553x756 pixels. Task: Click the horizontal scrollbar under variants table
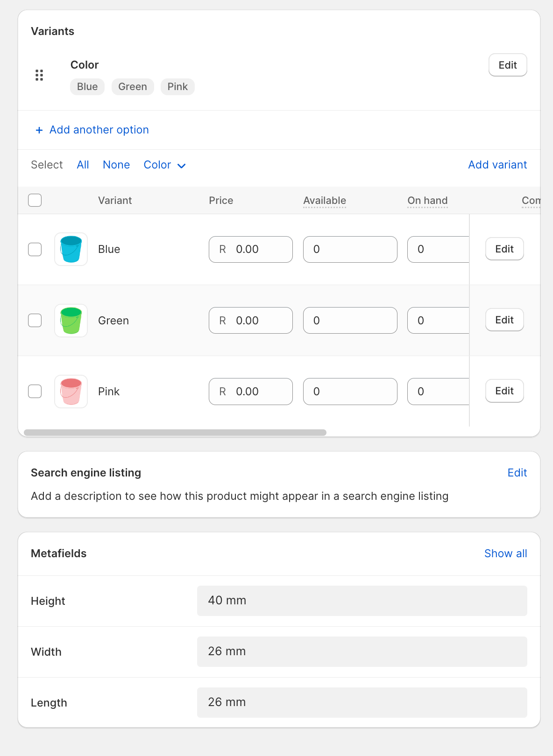pyautogui.click(x=175, y=433)
